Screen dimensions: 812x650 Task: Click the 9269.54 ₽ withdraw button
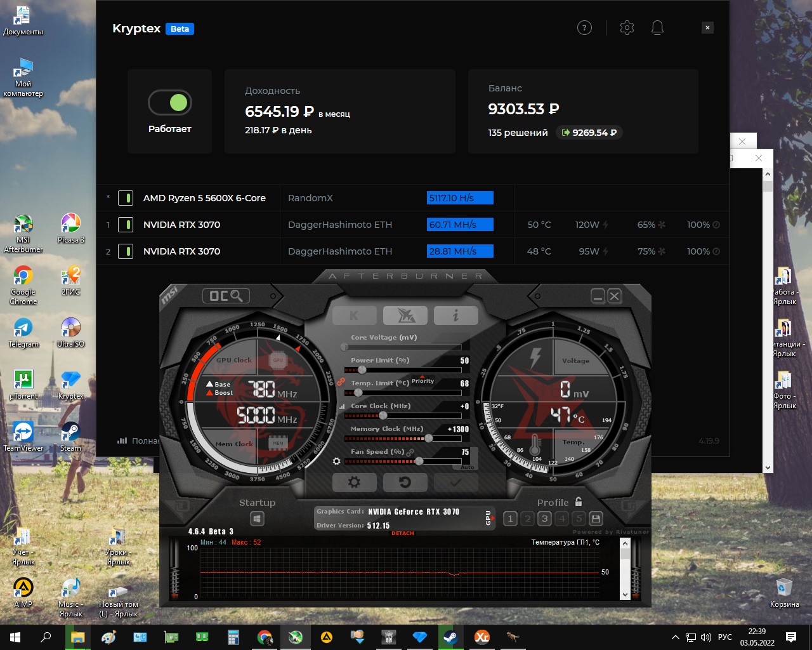click(x=589, y=133)
